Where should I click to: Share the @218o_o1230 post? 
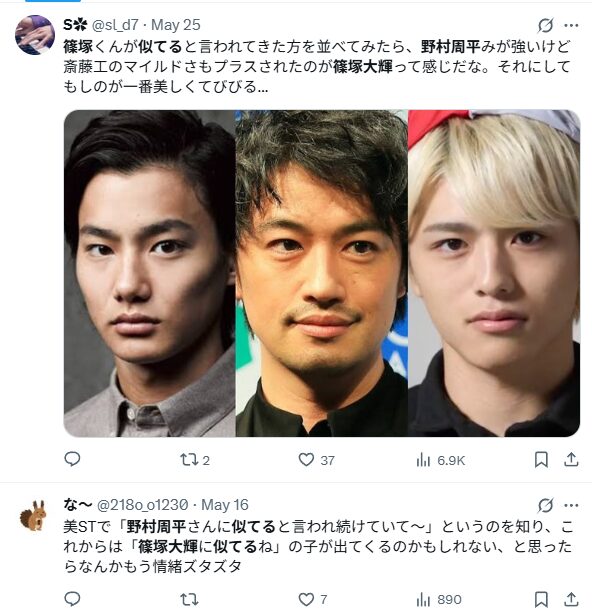click(571, 599)
